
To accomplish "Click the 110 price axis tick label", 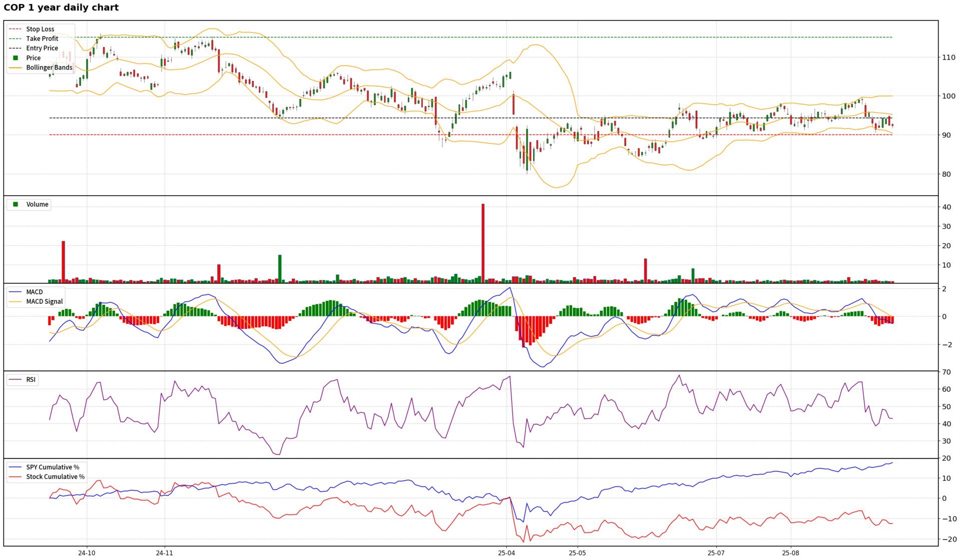I will (x=948, y=58).
